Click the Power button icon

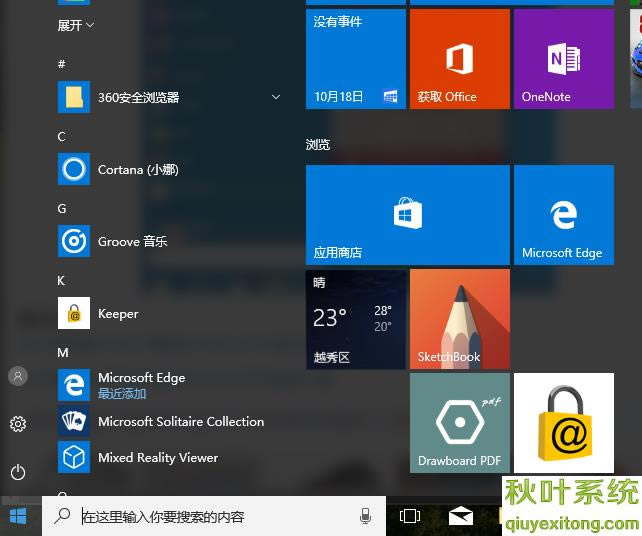18,473
